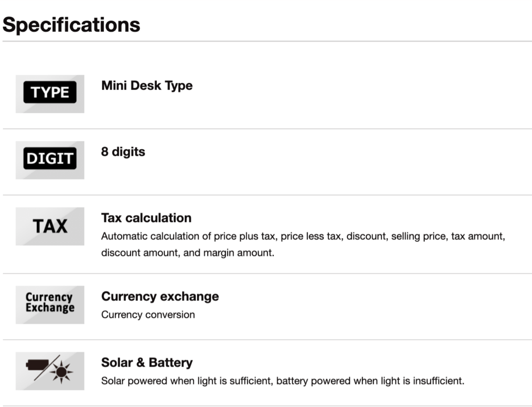Click the "discount amount, and margin amount" line
The height and width of the screenshot is (407, 532).
tap(187, 253)
